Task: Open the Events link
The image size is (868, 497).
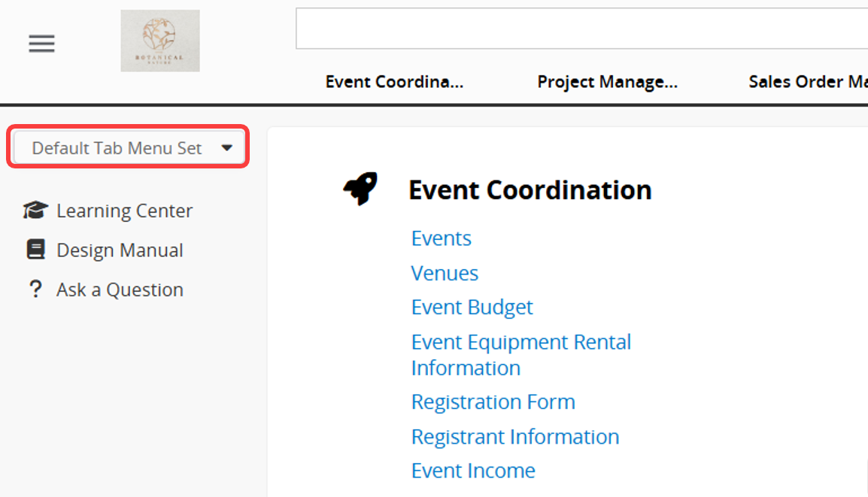Action: [x=441, y=238]
